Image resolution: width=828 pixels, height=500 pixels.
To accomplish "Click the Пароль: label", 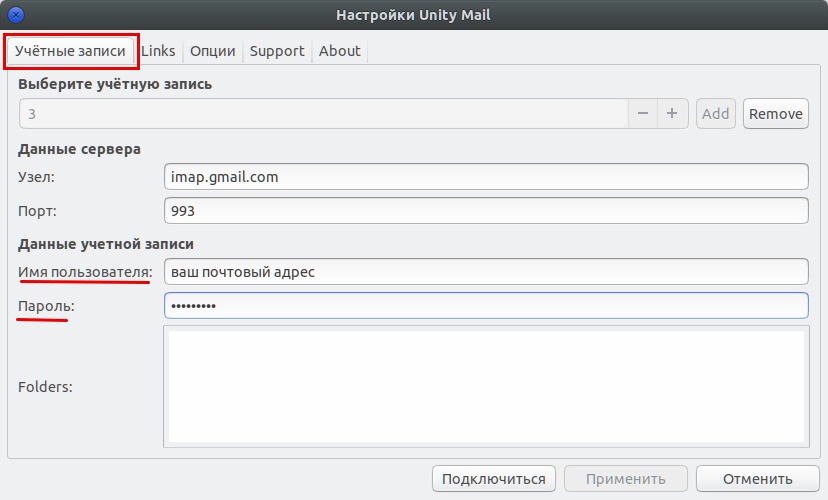I will coord(46,306).
